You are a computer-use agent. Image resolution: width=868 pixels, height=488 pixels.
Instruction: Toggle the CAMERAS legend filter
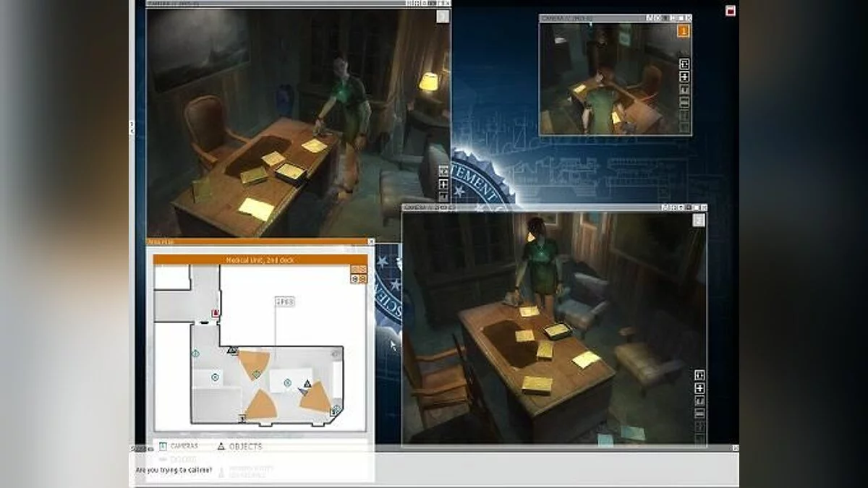(x=178, y=446)
